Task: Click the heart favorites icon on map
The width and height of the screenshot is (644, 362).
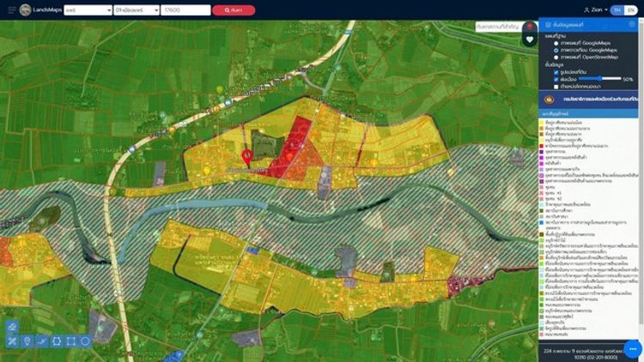Action: point(530,39)
